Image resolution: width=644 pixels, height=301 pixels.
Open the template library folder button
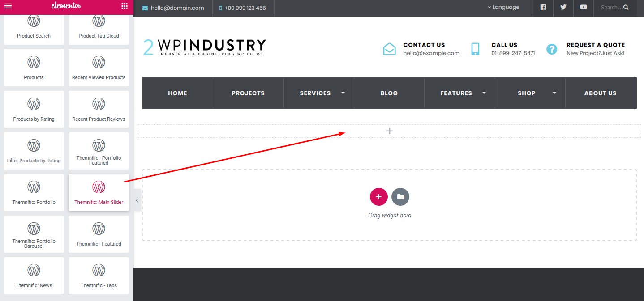coord(400,197)
